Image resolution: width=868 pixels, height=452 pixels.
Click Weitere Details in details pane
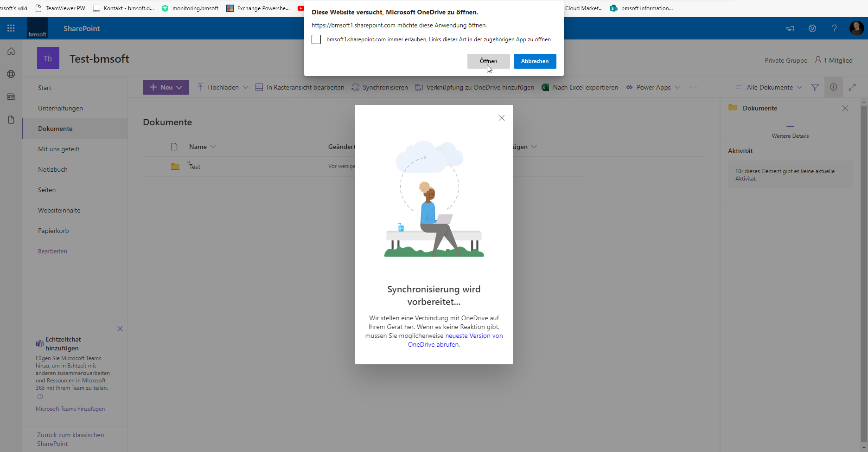(790, 136)
